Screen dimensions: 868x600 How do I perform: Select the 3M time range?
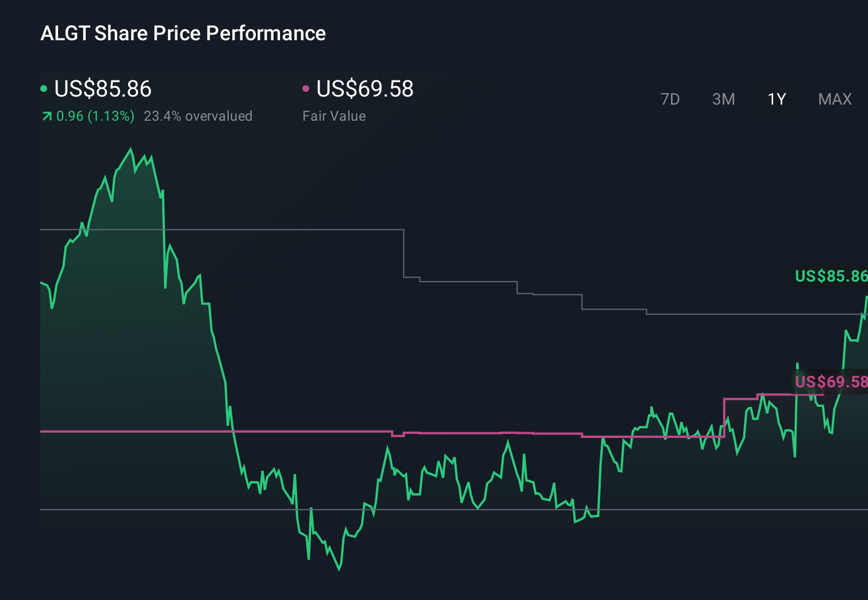(x=723, y=99)
